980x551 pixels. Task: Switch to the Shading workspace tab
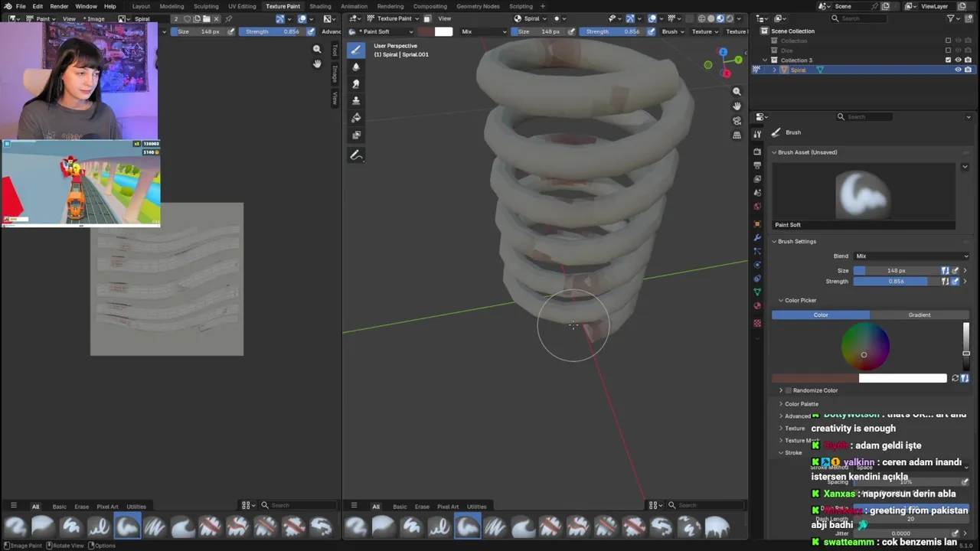click(x=320, y=6)
